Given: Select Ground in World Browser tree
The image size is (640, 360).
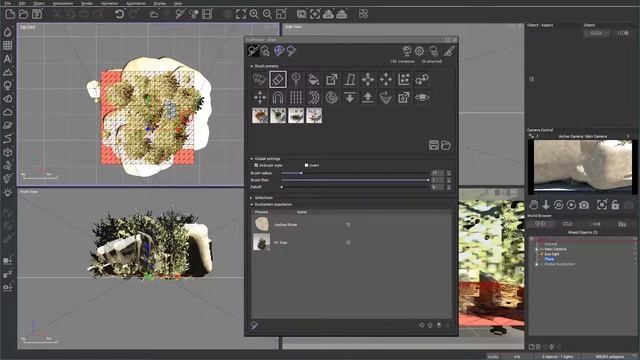Looking at the screenshot, I should (x=550, y=244).
